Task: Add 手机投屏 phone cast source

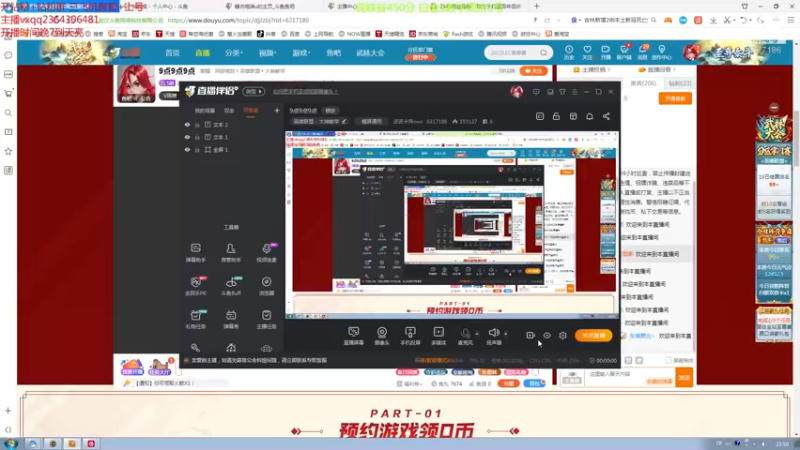Action: click(x=410, y=336)
